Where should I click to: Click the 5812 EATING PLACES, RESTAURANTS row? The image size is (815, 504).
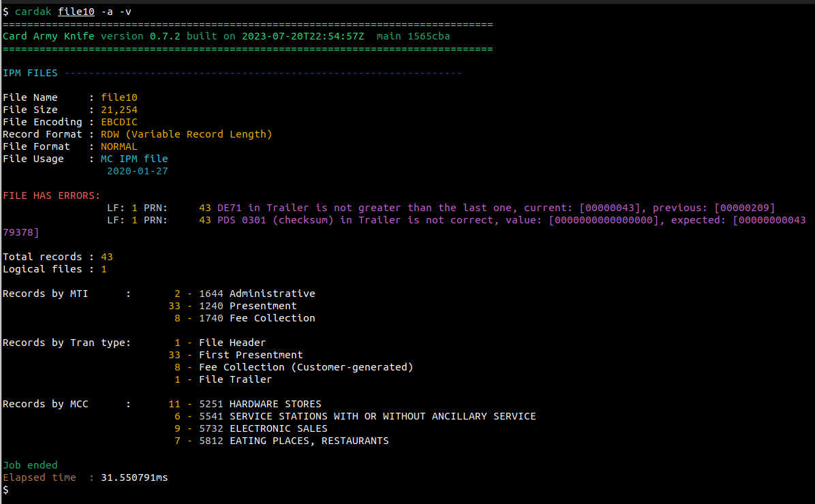[x=293, y=441]
